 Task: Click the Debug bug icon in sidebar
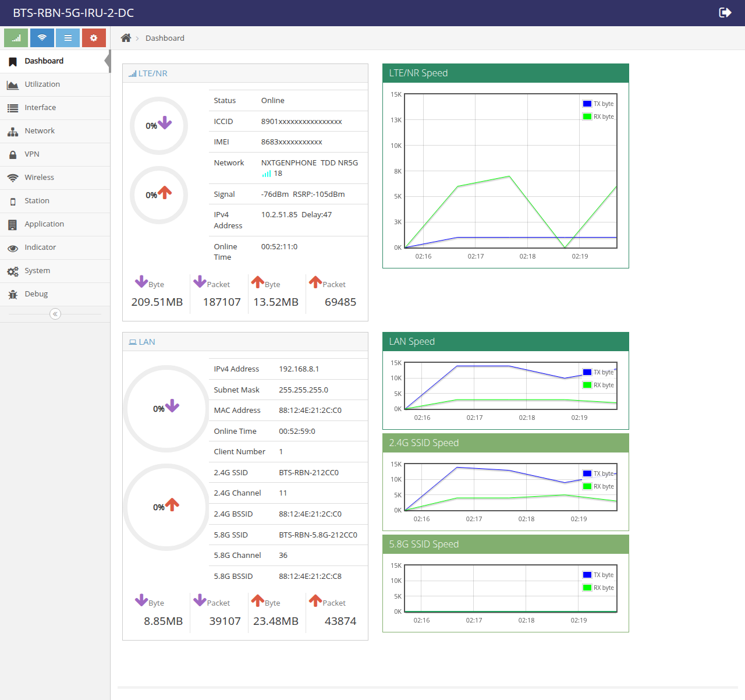pyautogui.click(x=13, y=295)
